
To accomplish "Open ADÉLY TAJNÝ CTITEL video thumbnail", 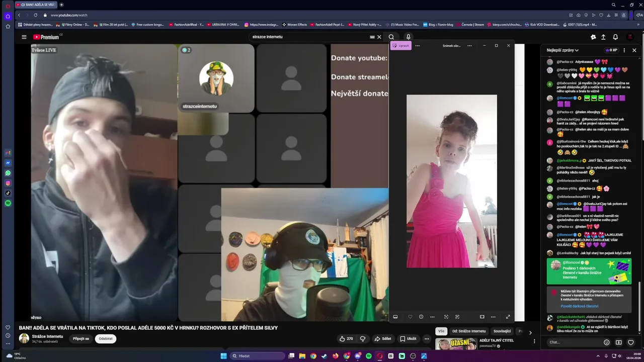I will 456,344.
